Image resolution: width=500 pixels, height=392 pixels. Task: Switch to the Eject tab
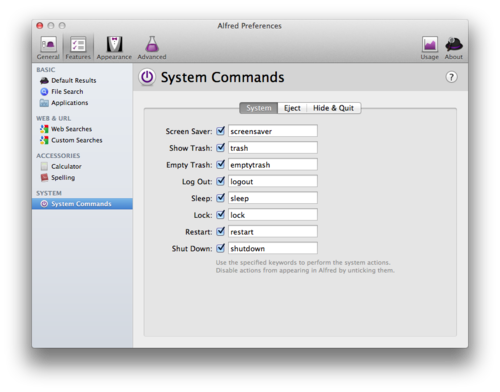pos(292,108)
